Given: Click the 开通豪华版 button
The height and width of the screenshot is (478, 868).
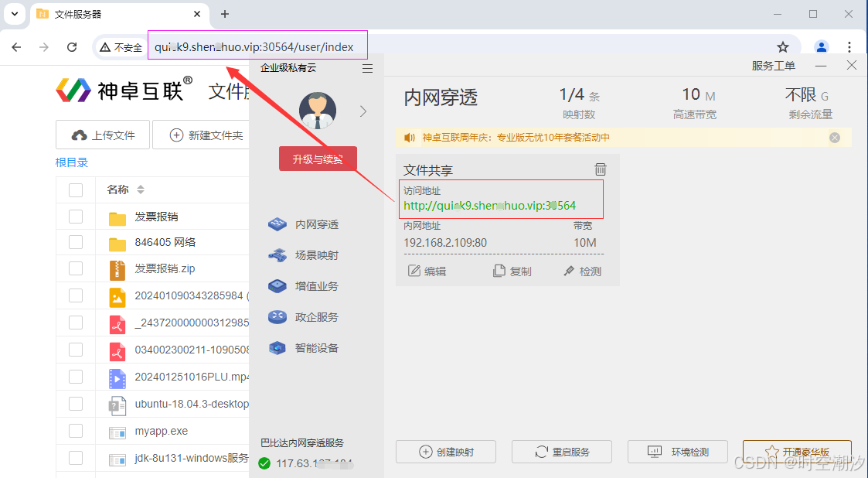Looking at the screenshot, I should pyautogui.click(x=797, y=452).
